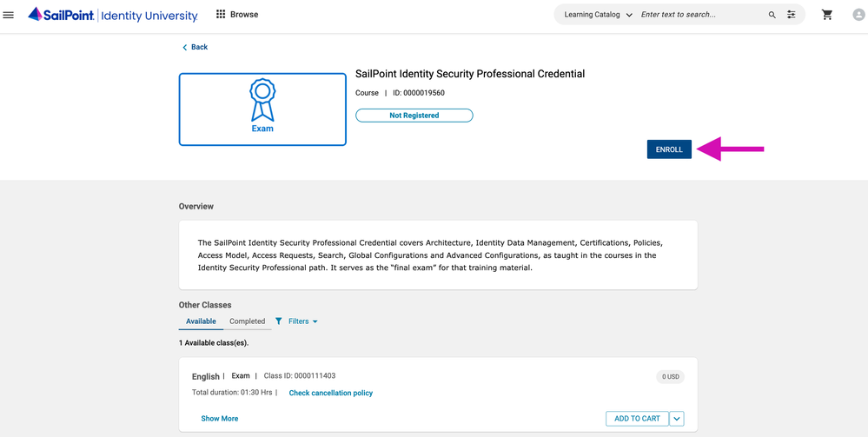Expand the Learning Catalog dropdown
The image size is (868, 437).
[599, 15]
